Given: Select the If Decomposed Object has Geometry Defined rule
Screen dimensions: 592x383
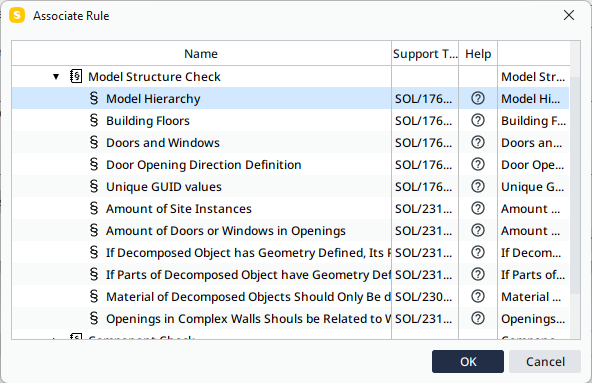Looking at the screenshot, I should [290, 252].
